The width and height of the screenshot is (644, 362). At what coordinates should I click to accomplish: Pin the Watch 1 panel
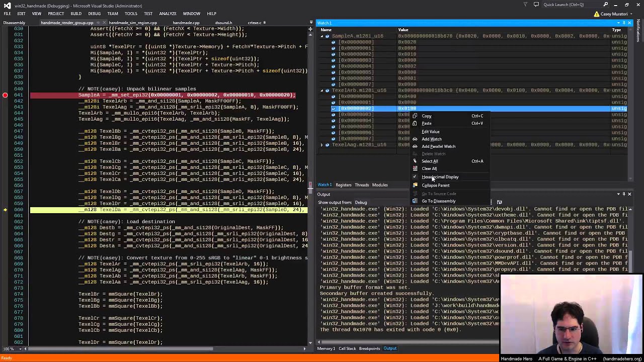point(623,23)
